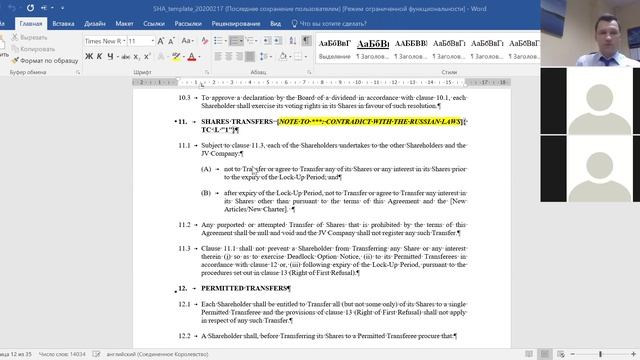
Task: Apply the Выделение style from gallery
Action: tap(335, 49)
